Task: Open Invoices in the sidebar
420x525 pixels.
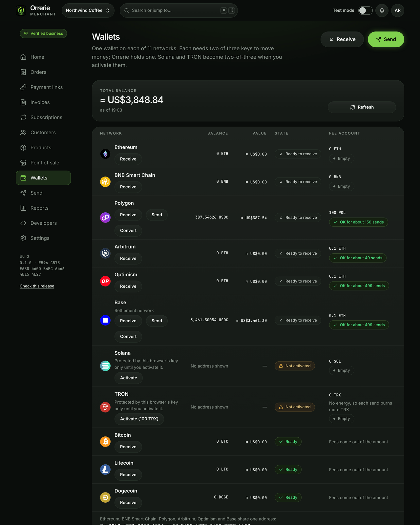Action: click(43, 102)
